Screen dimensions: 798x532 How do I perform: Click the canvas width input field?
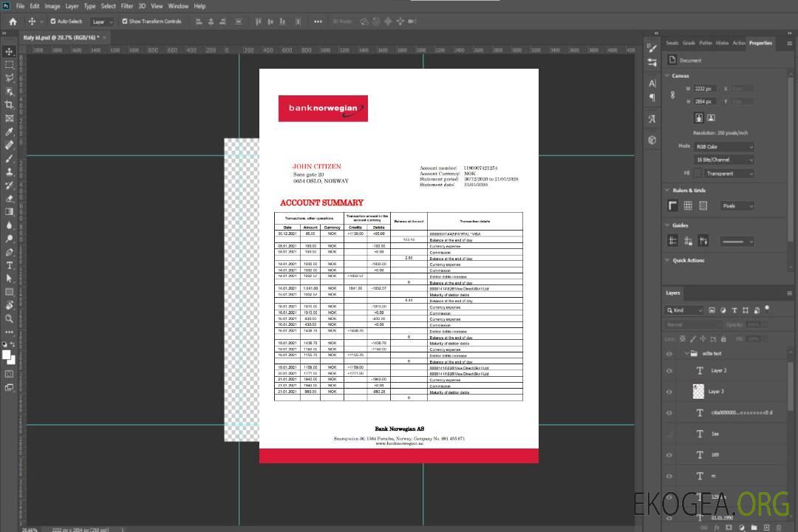tap(705, 89)
